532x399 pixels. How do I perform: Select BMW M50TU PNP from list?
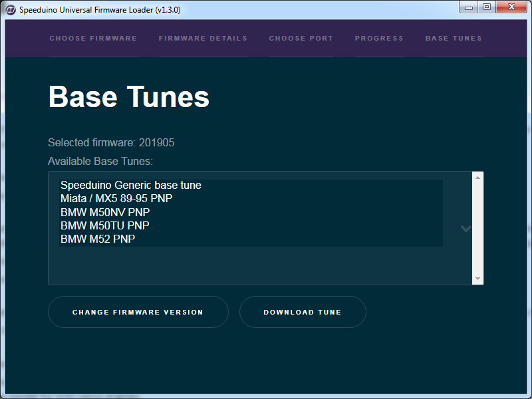105,225
